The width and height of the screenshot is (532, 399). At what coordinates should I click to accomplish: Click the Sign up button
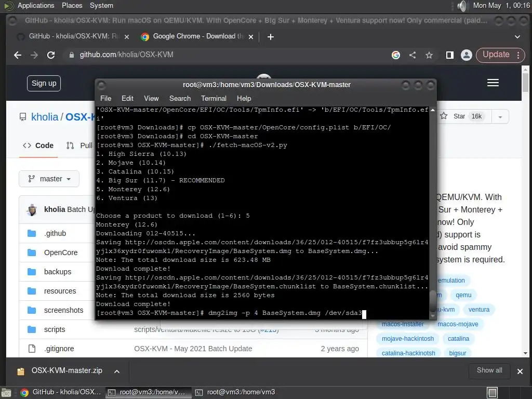point(44,84)
